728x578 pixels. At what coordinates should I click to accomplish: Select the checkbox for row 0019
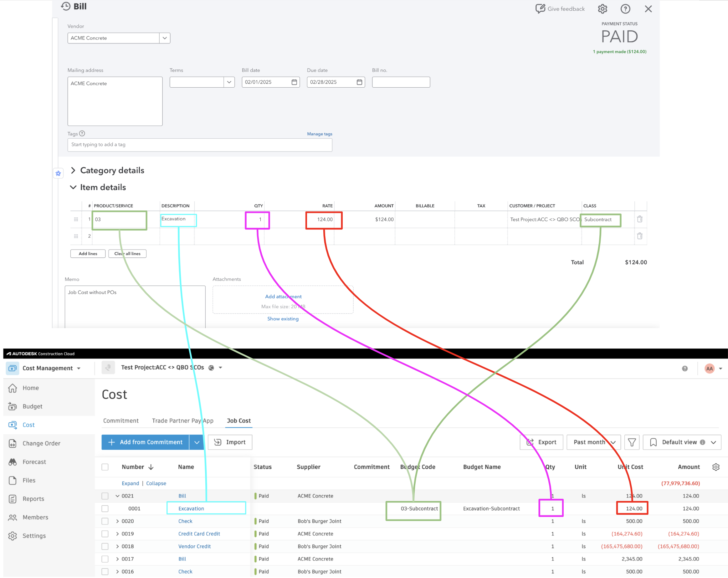tap(105, 534)
